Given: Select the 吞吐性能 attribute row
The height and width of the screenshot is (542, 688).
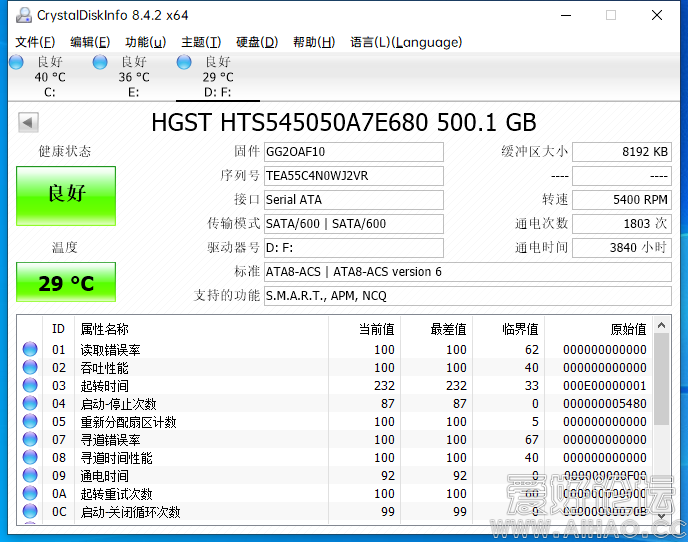Looking at the screenshot, I should (x=335, y=368).
